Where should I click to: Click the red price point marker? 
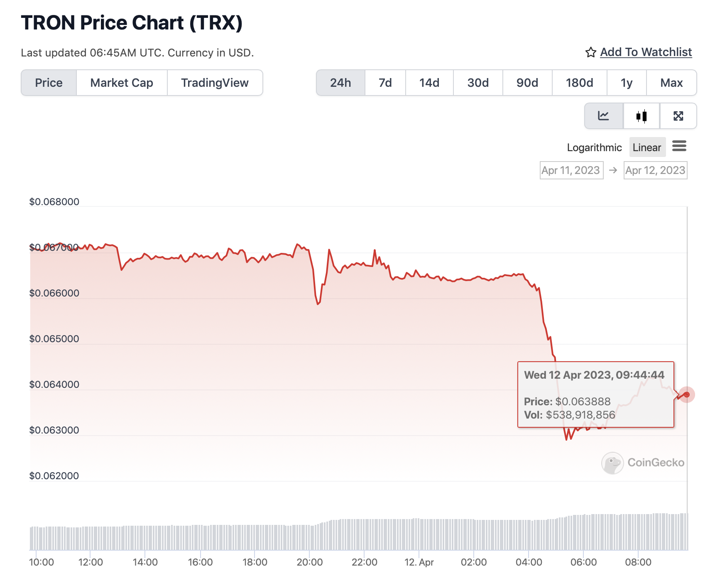[x=686, y=394]
